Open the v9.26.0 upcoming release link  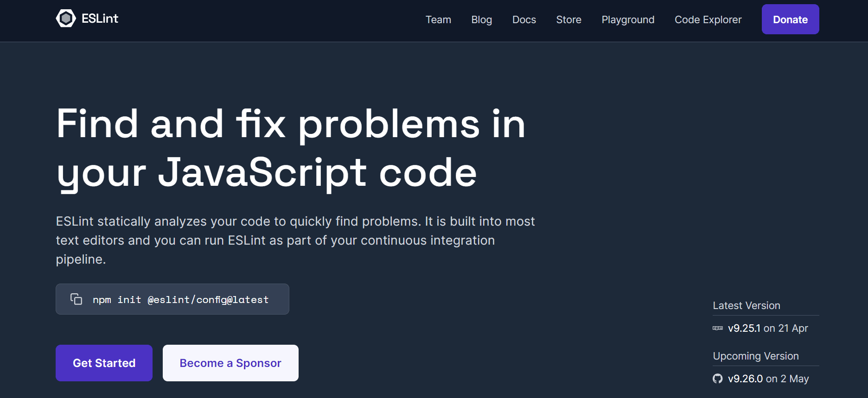point(745,379)
